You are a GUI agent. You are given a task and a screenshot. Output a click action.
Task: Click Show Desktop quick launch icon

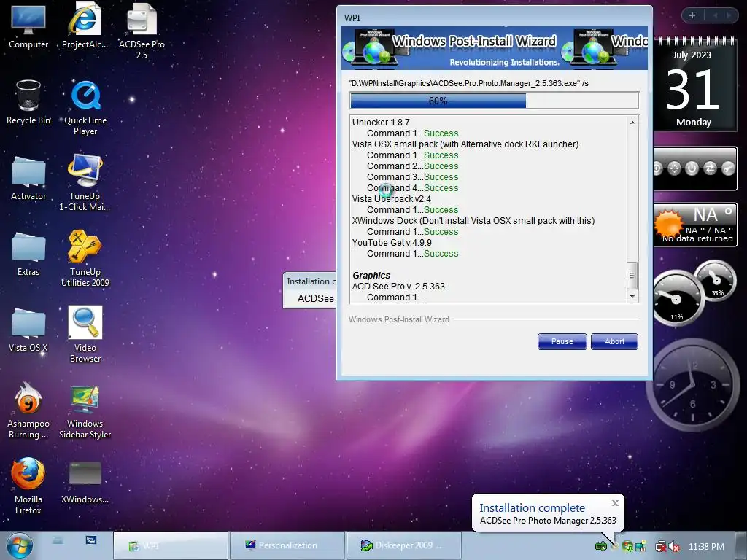point(58,540)
